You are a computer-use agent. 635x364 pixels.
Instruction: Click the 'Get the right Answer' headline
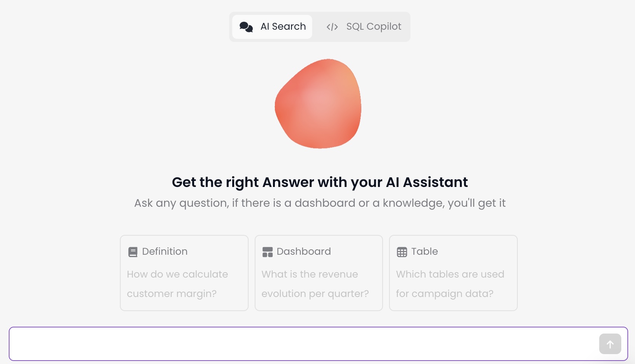(320, 182)
